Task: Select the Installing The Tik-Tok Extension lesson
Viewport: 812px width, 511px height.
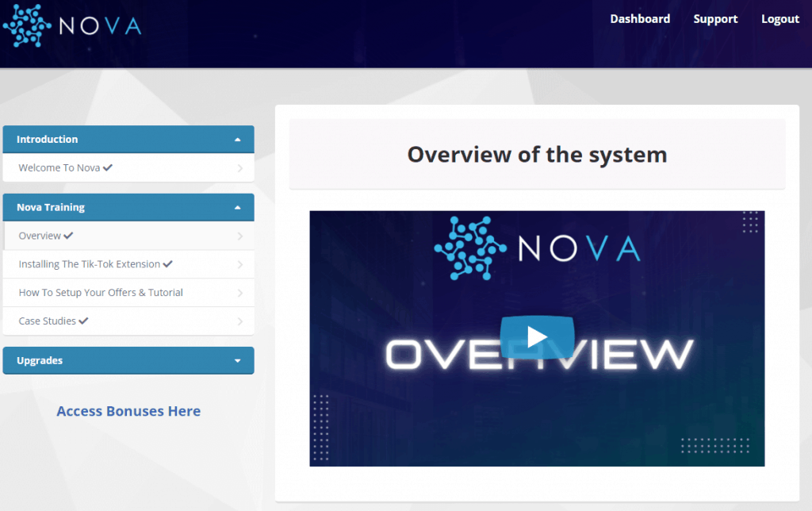Action: pos(89,264)
